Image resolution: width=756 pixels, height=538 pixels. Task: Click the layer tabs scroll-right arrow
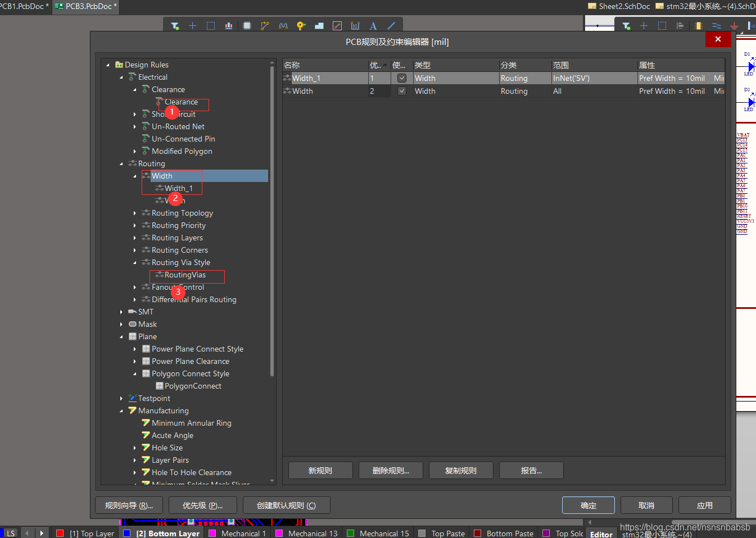pyautogui.click(x=42, y=533)
